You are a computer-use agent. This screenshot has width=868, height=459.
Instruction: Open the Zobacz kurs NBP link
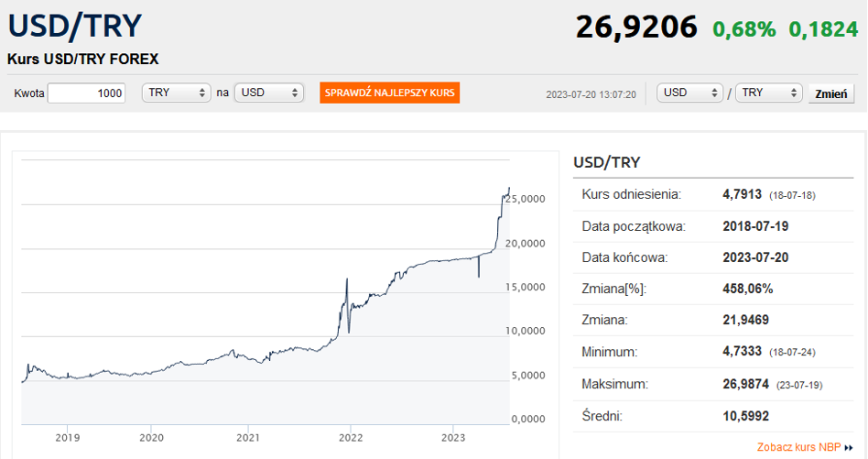(798, 447)
